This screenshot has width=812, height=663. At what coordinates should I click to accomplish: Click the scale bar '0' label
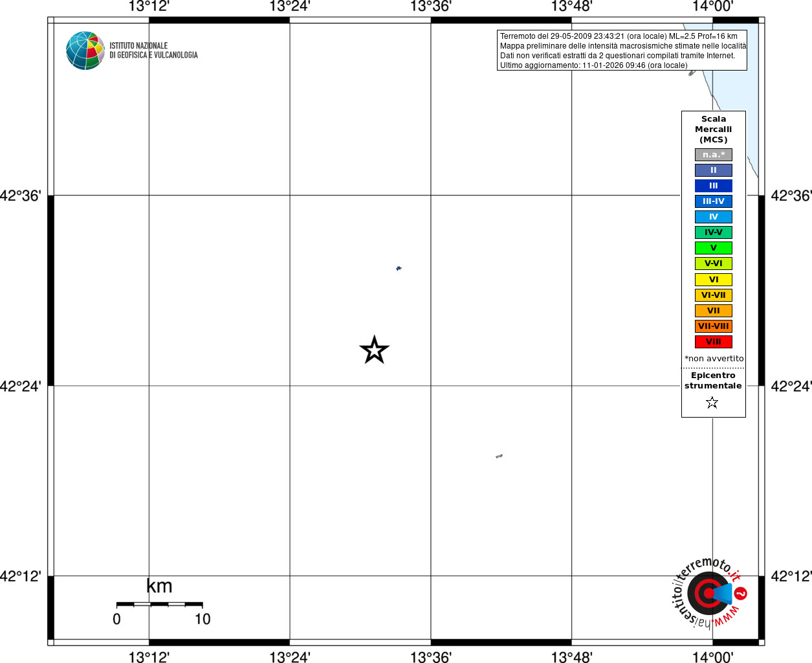click(x=116, y=619)
